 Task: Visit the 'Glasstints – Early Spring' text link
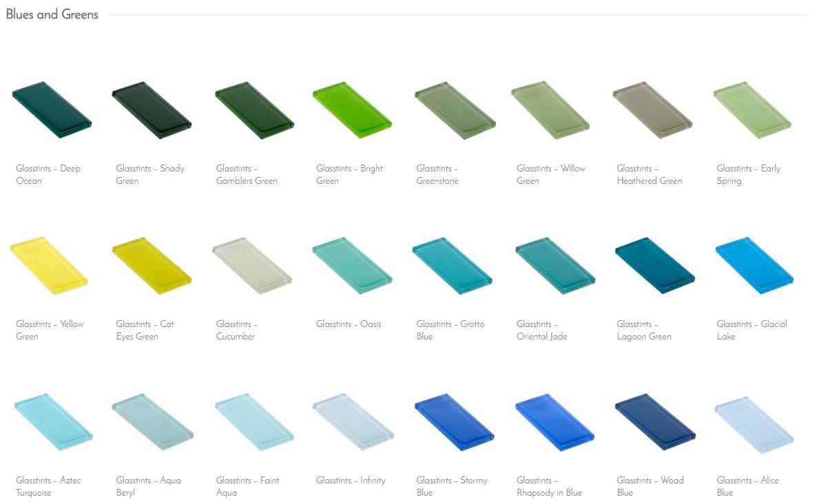pyautogui.click(x=748, y=174)
